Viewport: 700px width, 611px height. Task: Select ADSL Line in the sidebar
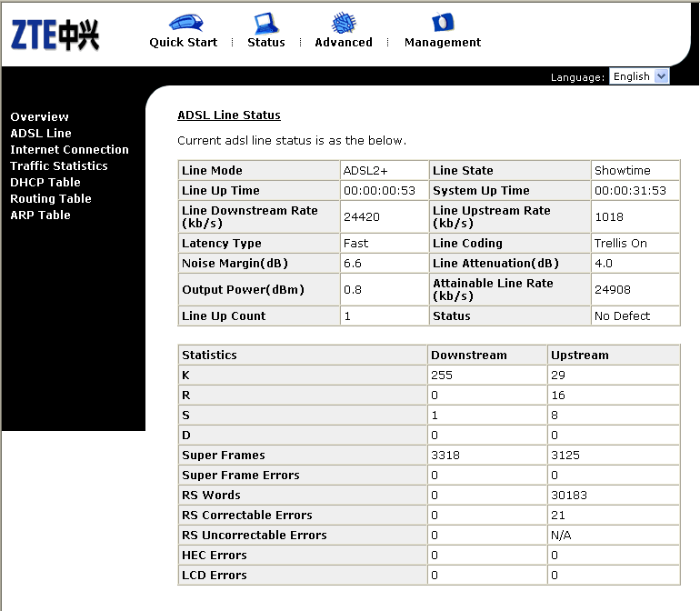coord(41,134)
